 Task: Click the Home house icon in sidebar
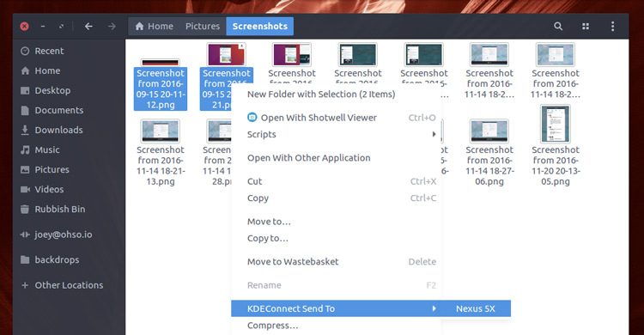pyautogui.click(x=25, y=70)
